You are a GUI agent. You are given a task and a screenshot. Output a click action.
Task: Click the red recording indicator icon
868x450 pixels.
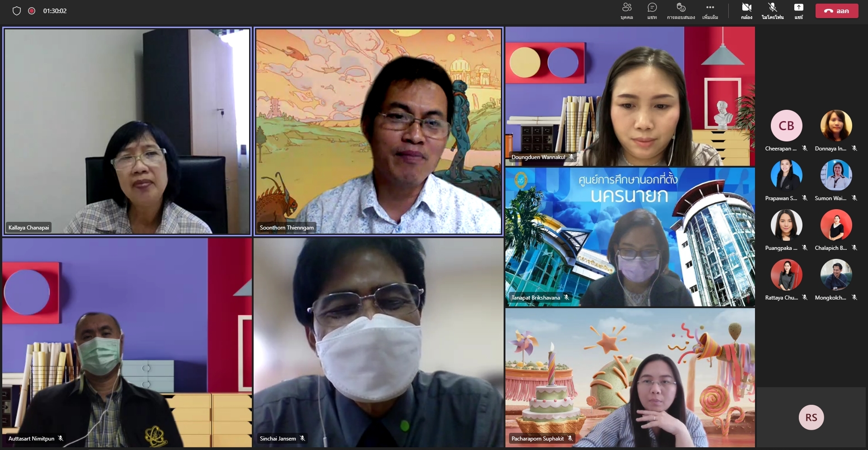click(32, 11)
